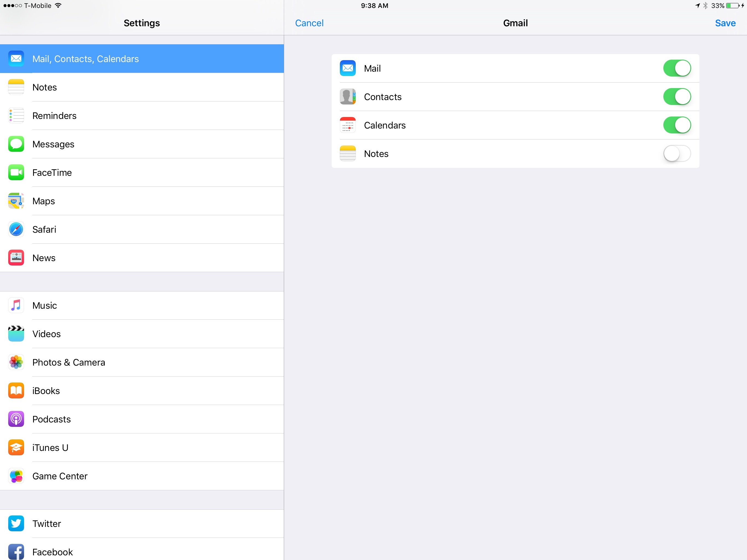Screen dimensions: 747x560
Task: Tap the Twitter bird icon
Action: [x=16, y=523]
